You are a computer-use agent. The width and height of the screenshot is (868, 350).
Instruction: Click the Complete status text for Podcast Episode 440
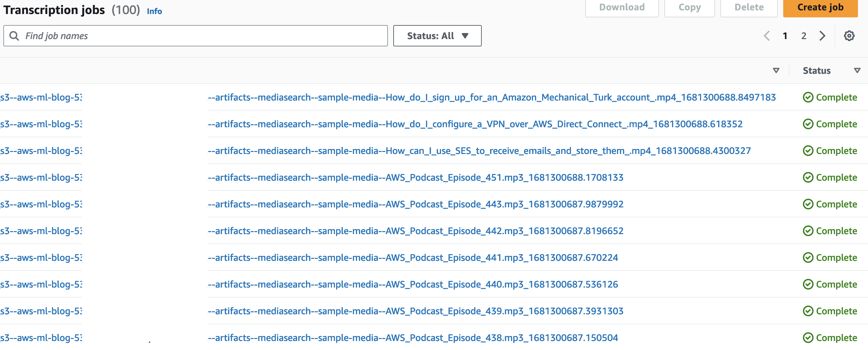click(x=836, y=284)
